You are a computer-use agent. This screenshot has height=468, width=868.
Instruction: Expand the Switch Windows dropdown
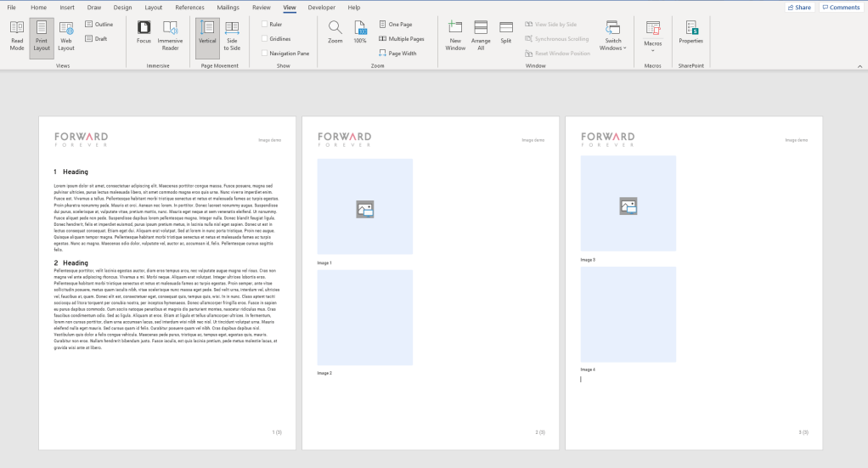(612, 37)
